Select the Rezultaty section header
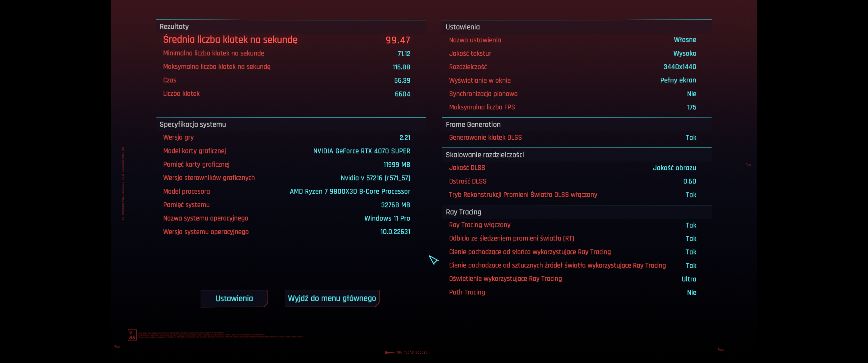Viewport: 868px width, 363px height. click(x=174, y=27)
